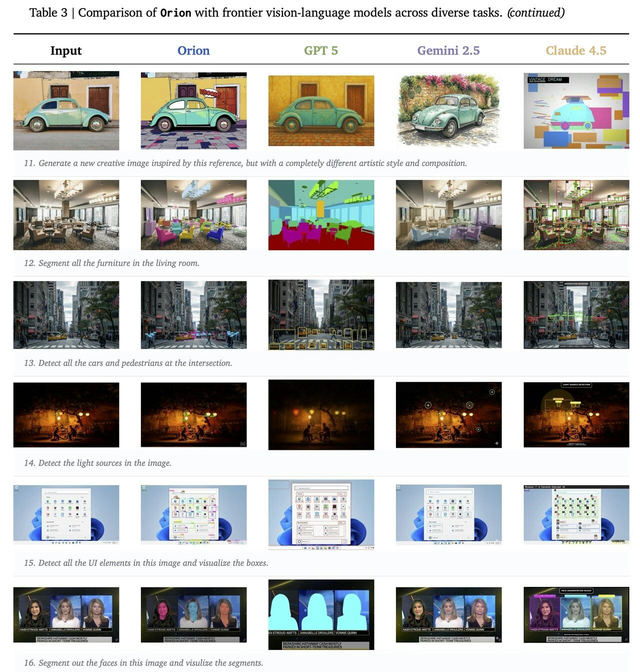Viewport: 640px width, 672px height.
Task: Open Microsoft Edge from the Start menu pinned apps
Action: click(48, 501)
